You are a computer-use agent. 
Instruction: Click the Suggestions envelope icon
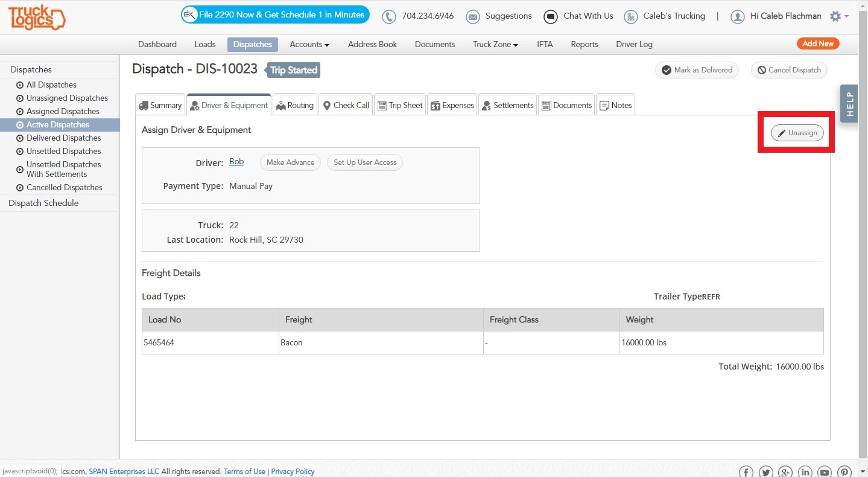click(473, 16)
